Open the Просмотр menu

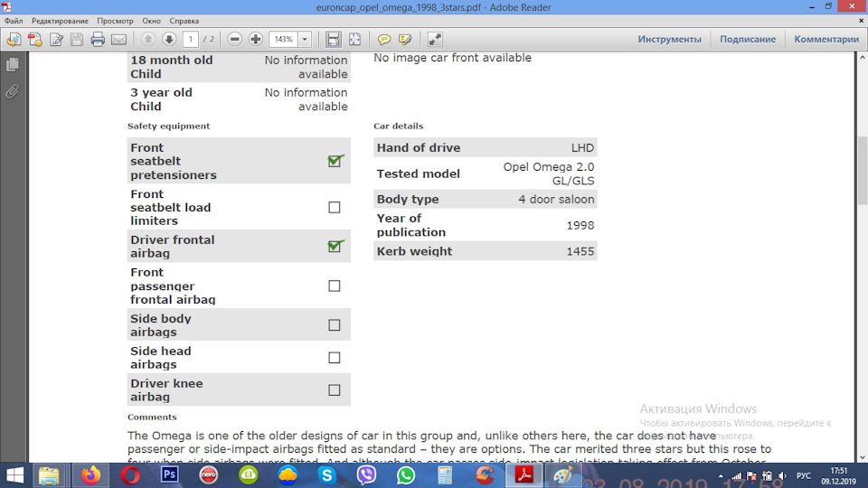[115, 21]
